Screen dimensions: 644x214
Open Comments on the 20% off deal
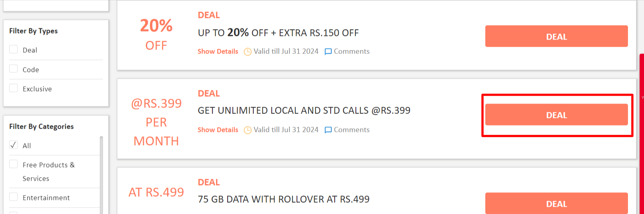(351, 52)
